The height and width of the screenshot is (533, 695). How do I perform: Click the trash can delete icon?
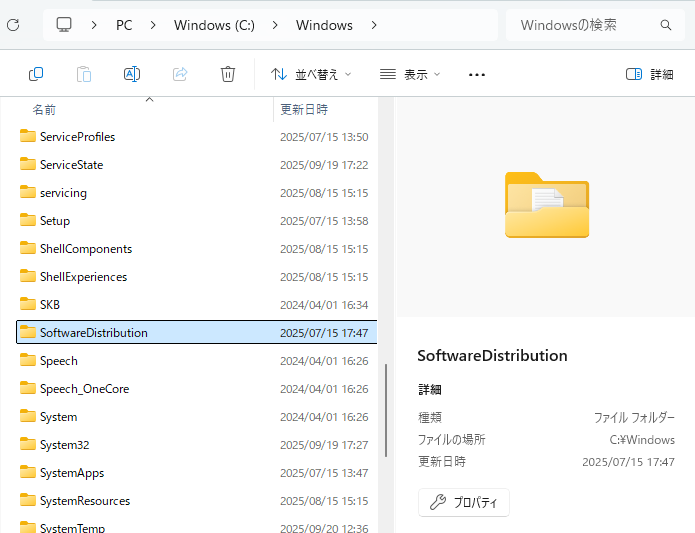pos(228,74)
